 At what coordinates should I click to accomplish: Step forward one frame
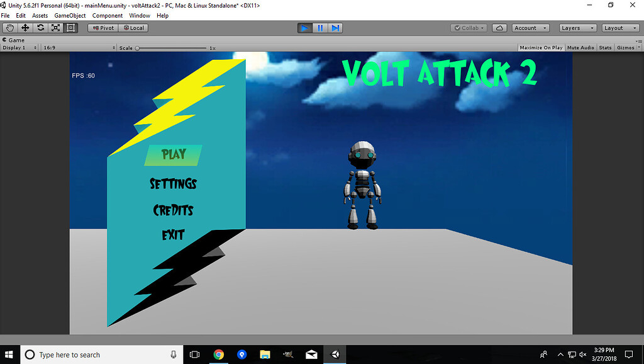[x=335, y=28]
